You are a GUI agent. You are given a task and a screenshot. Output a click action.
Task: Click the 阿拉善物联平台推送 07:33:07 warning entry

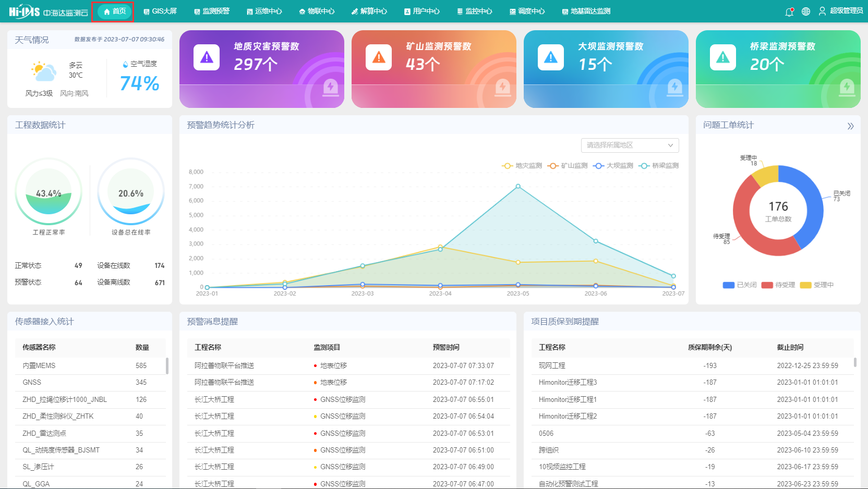click(224, 365)
